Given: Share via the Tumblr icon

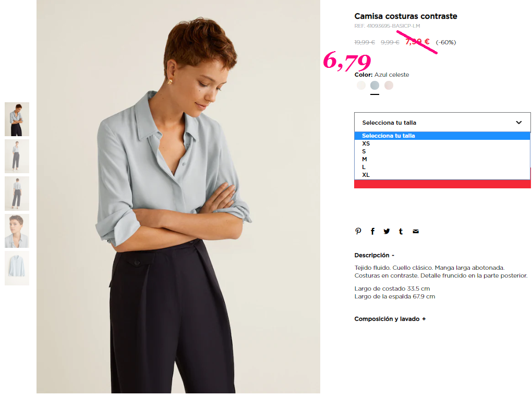Looking at the screenshot, I should click(x=401, y=232).
